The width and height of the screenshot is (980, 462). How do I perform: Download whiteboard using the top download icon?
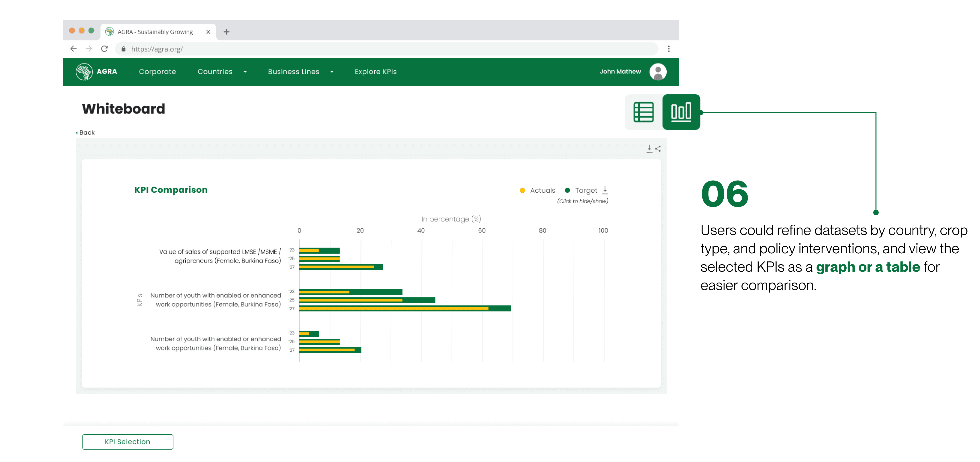click(649, 149)
